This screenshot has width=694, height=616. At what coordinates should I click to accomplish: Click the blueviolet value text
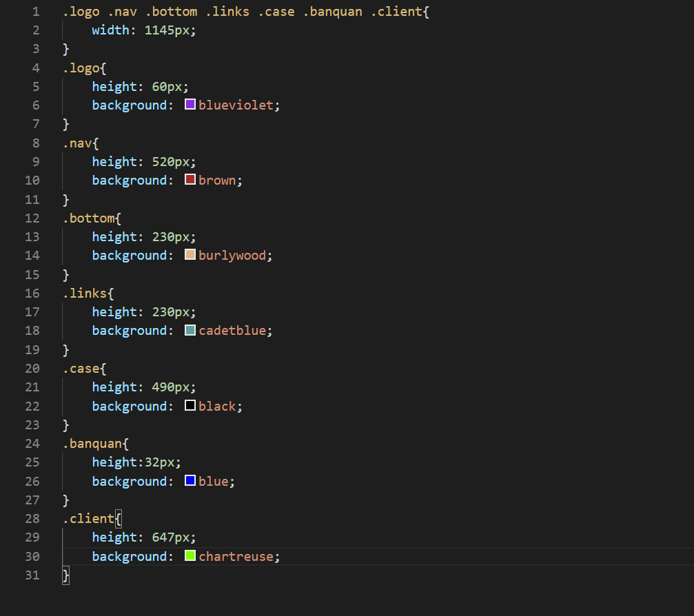point(236,105)
